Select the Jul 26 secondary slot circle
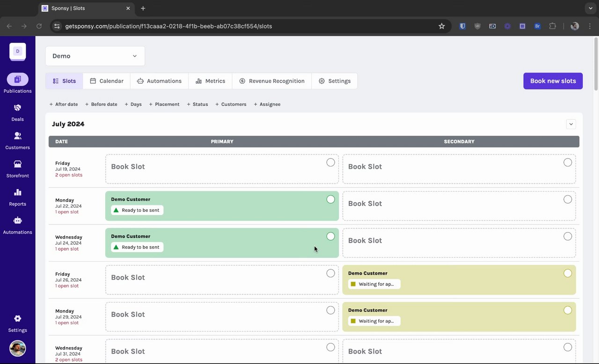Viewport: 599px width, 364px height. click(568, 273)
